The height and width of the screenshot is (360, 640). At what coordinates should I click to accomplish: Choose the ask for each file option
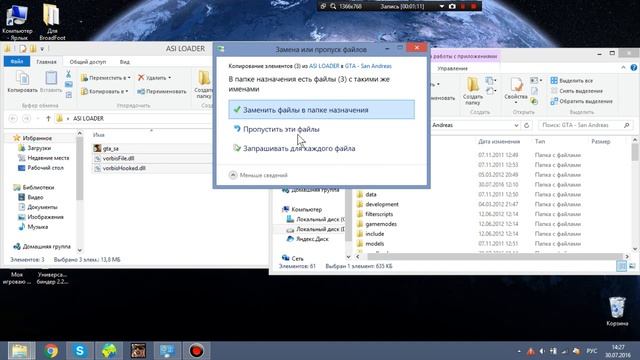(299, 149)
